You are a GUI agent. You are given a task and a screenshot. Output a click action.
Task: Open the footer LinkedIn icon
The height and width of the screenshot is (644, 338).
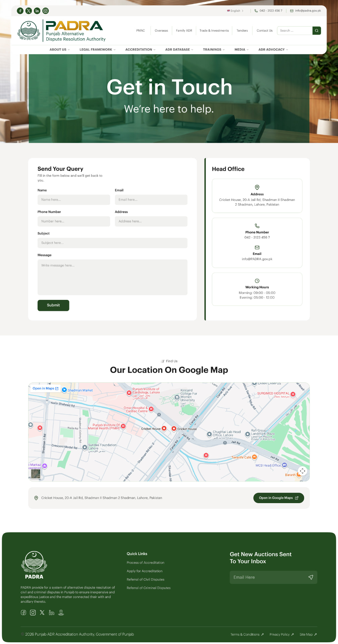(x=51, y=612)
